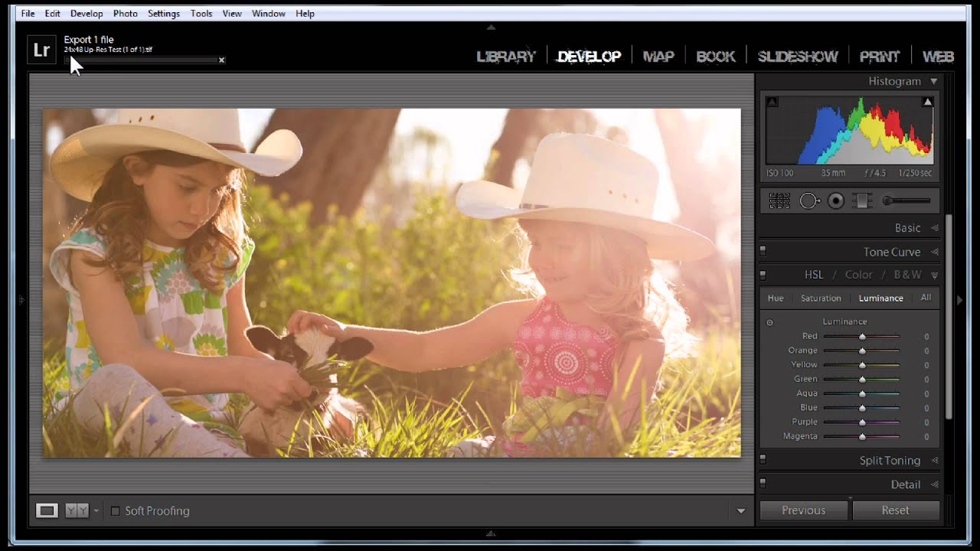Open the File menu
The width and height of the screenshot is (980, 551).
point(28,14)
